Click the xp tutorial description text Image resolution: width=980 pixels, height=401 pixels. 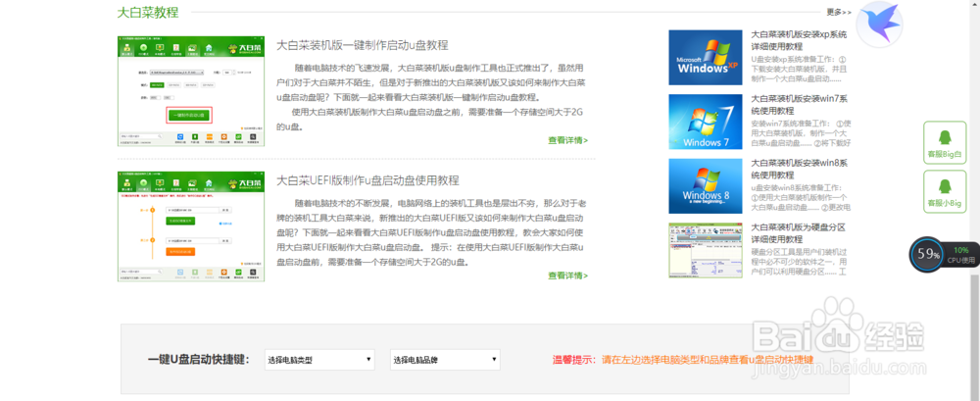(x=801, y=70)
